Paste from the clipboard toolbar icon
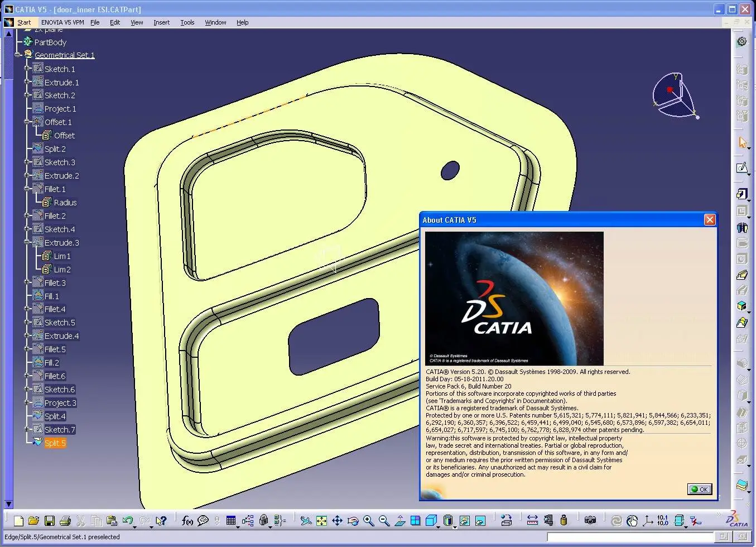Image resolution: width=756 pixels, height=547 pixels. pyautogui.click(x=112, y=521)
